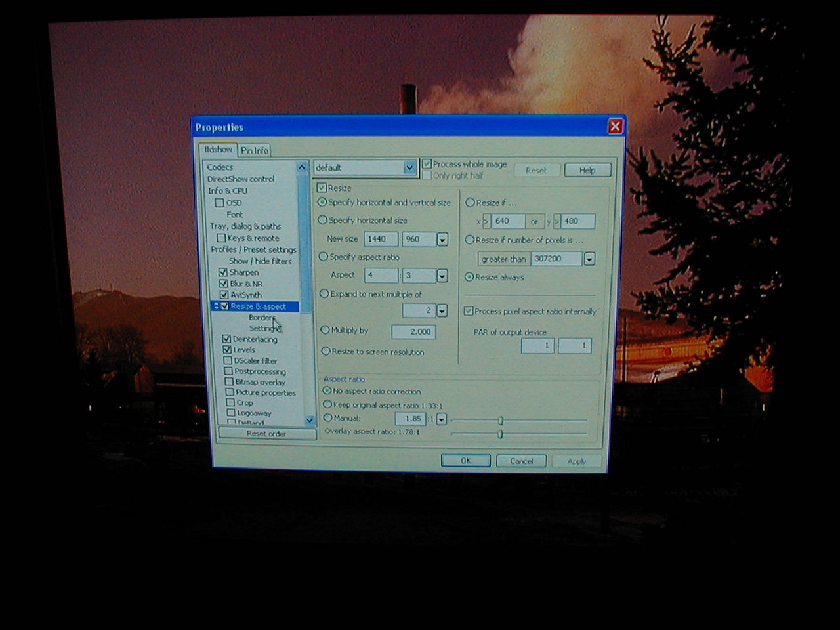The image size is (840, 630).
Task: Open the Borders sub-page
Action: click(261, 318)
